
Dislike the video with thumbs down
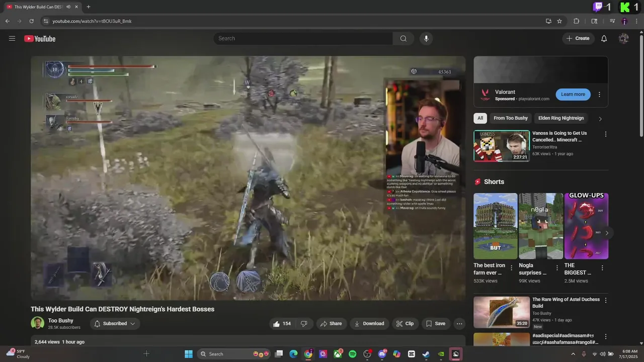(304, 324)
